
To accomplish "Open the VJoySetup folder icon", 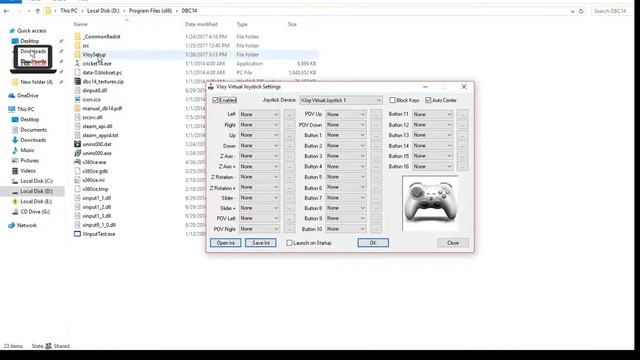I will (78, 55).
